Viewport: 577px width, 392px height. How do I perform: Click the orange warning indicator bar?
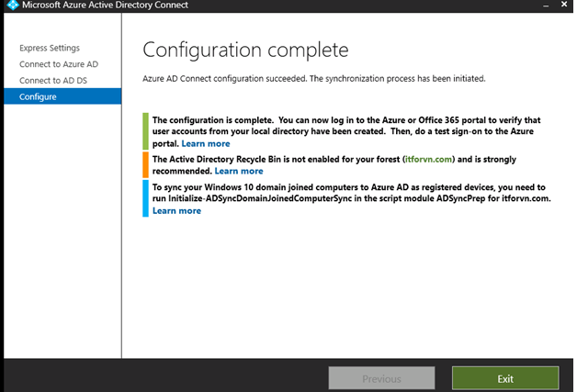click(x=145, y=164)
